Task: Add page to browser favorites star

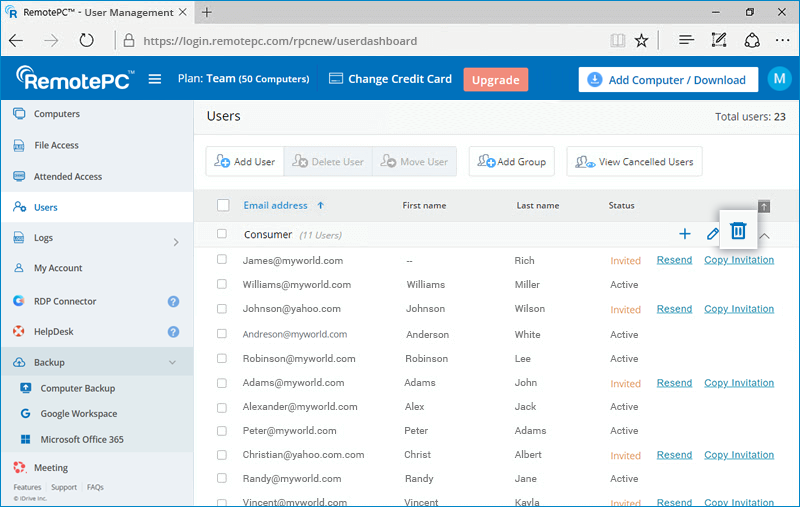Action: tap(641, 41)
